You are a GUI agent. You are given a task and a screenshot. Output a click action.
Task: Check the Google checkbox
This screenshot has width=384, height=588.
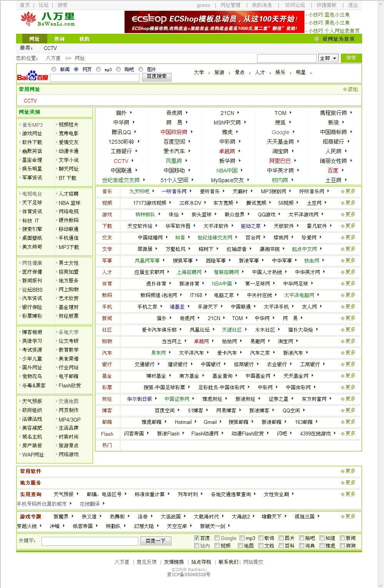(x=217, y=538)
